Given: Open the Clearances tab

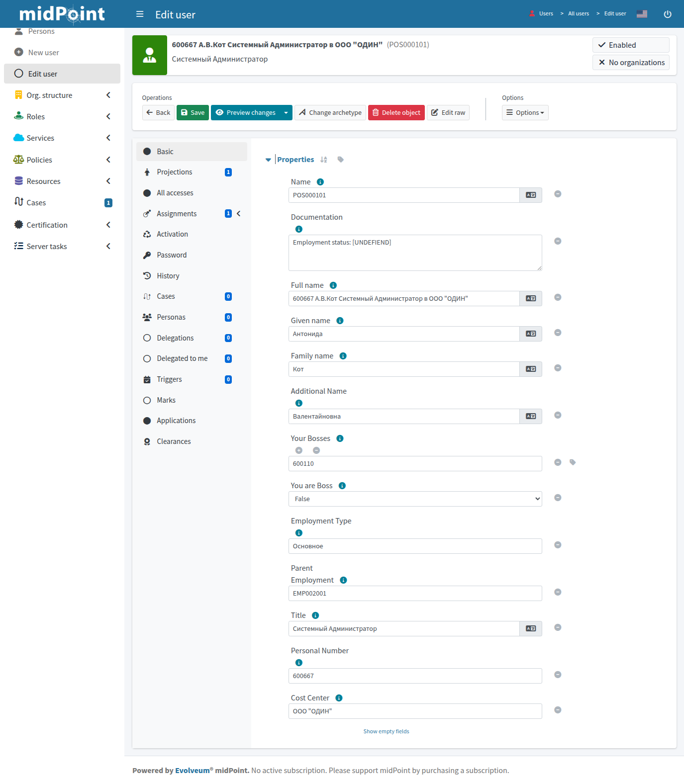Looking at the screenshot, I should [x=192, y=441].
